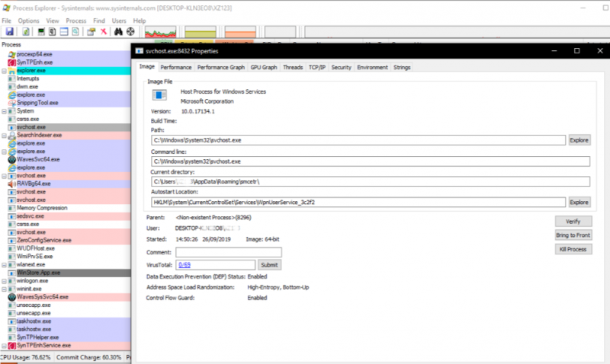Open the 0/69 VirusTotal result link

(x=185, y=265)
